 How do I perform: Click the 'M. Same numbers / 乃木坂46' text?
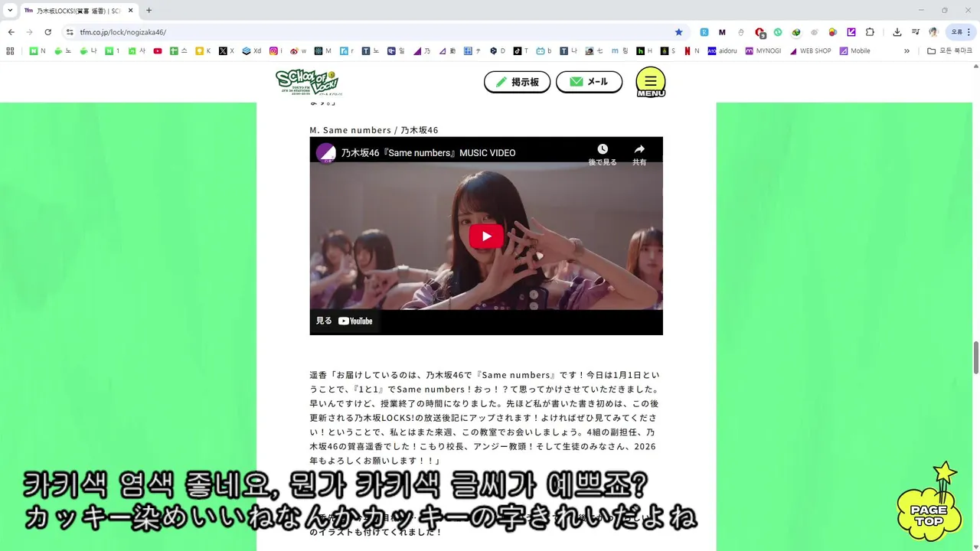click(x=374, y=130)
